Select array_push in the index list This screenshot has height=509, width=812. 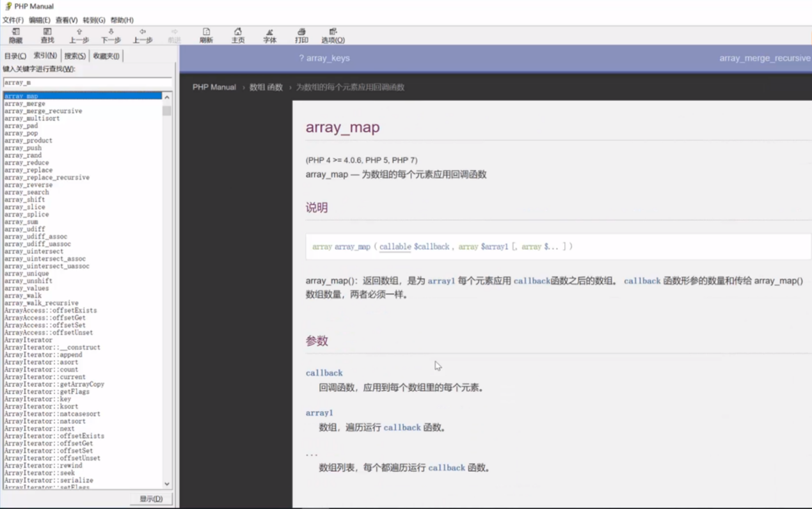[23, 148]
